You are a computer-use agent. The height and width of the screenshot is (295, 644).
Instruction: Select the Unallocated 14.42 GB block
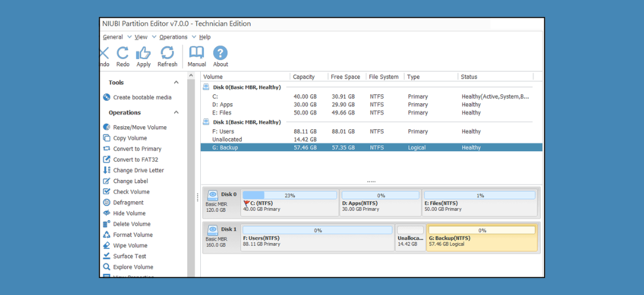click(x=410, y=238)
